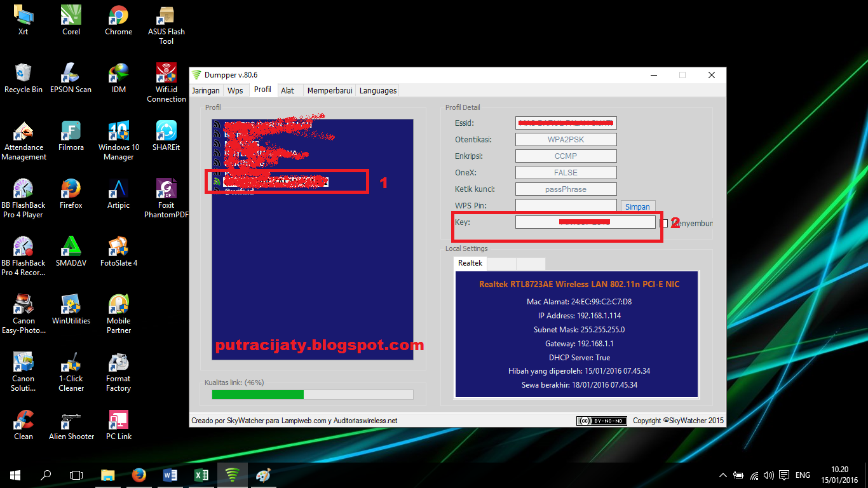Open the PC Link desktop icon
Screen dimensions: 868x488
pos(119,424)
